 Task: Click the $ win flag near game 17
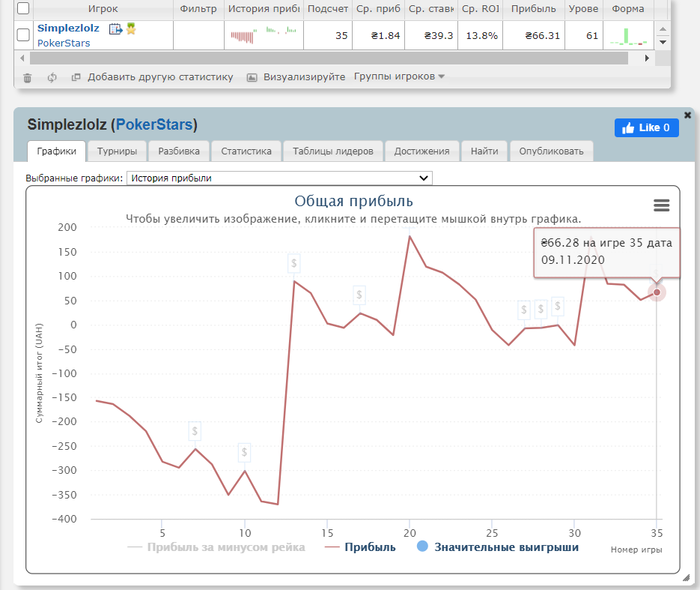tap(359, 295)
